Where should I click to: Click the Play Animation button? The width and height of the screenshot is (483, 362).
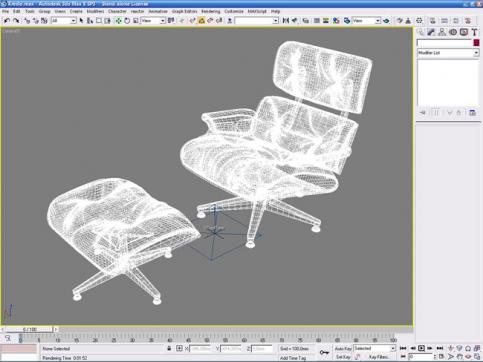pyautogui.click(x=421, y=348)
